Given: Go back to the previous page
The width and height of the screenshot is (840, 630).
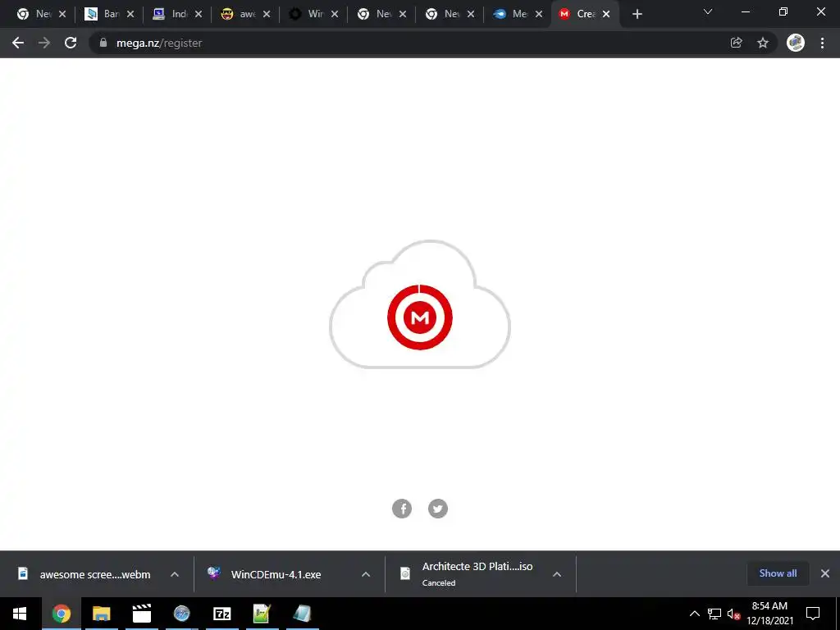Looking at the screenshot, I should coord(18,43).
